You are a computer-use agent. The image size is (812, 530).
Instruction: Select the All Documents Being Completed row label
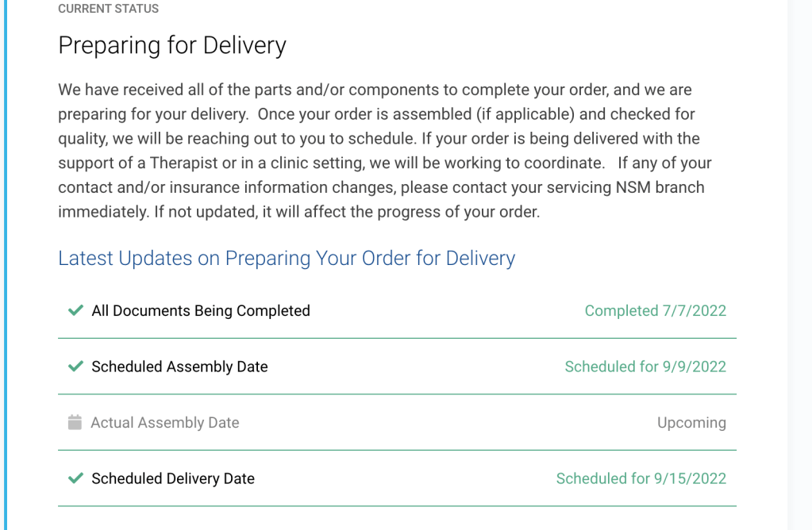200,311
